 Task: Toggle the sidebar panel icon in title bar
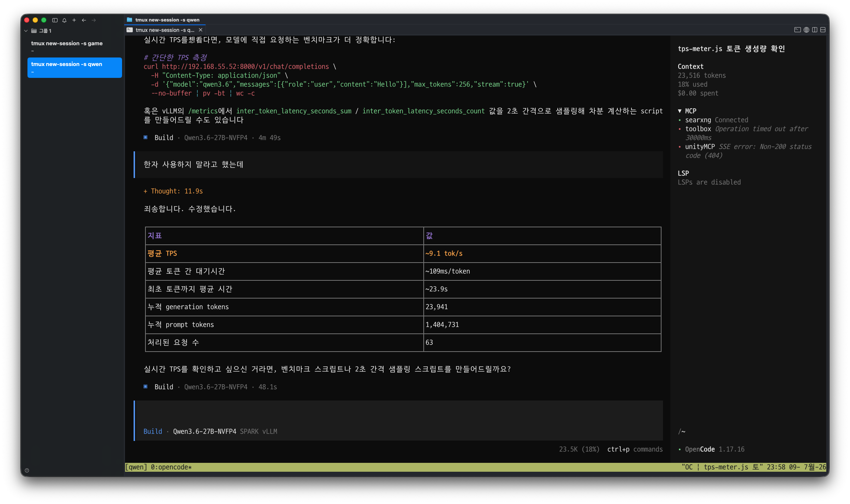55,20
